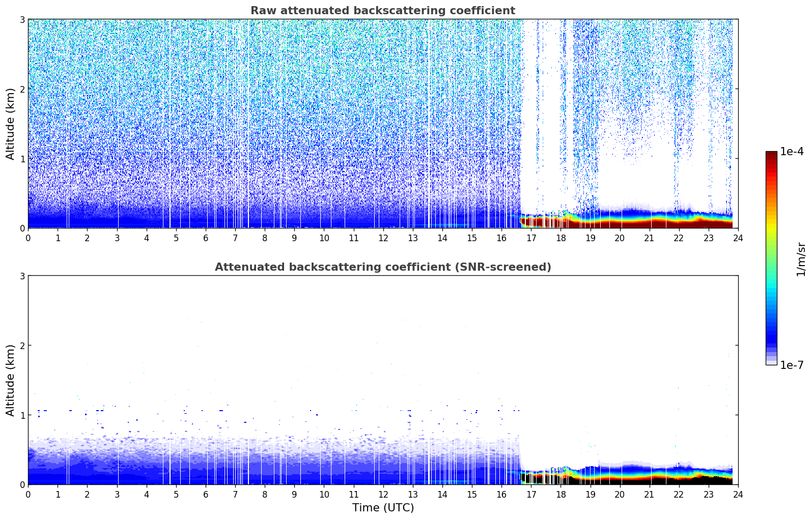The height and width of the screenshot is (519, 812).
Task: Click the "Time (UTC)" x-axis label
Action: 383,507
